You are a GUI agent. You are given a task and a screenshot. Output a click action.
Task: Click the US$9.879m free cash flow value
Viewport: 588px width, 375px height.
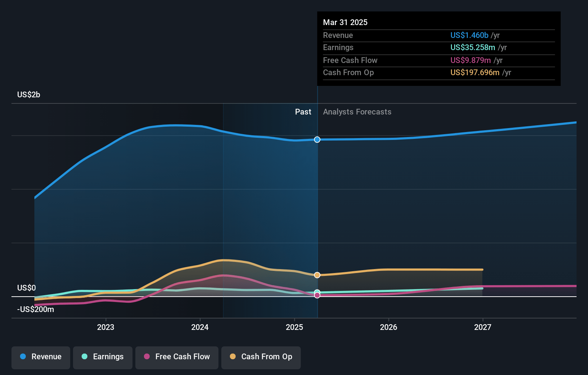pyautogui.click(x=471, y=60)
